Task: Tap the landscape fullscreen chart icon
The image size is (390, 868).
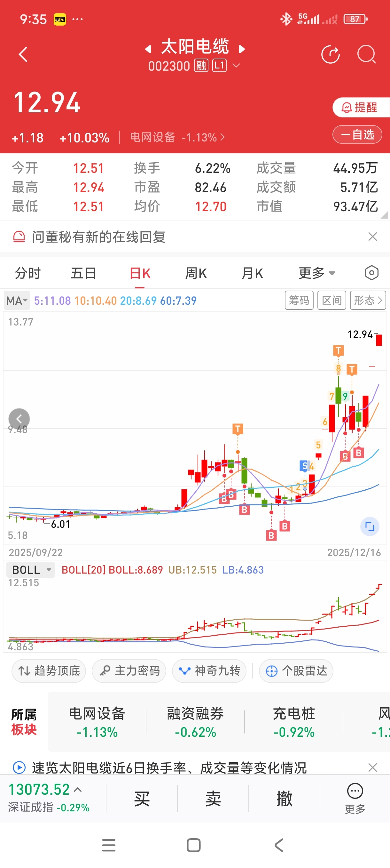Action: click(x=370, y=526)
